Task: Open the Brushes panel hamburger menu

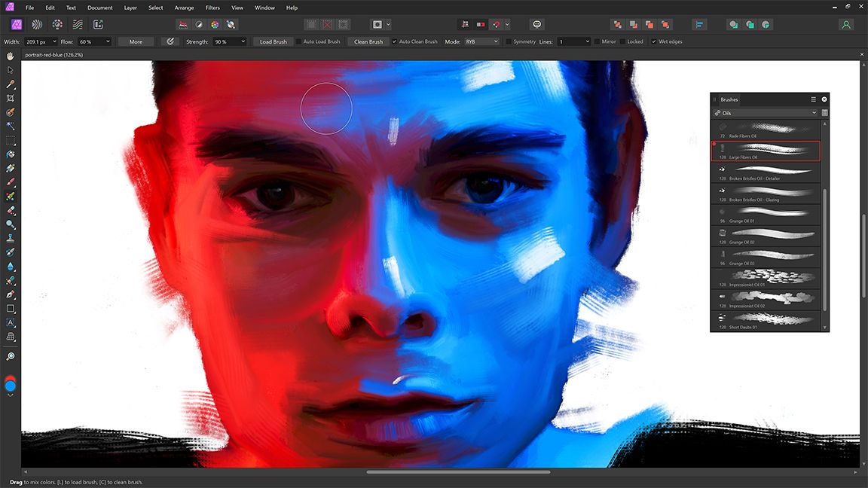Action: (x=813, y=99)
